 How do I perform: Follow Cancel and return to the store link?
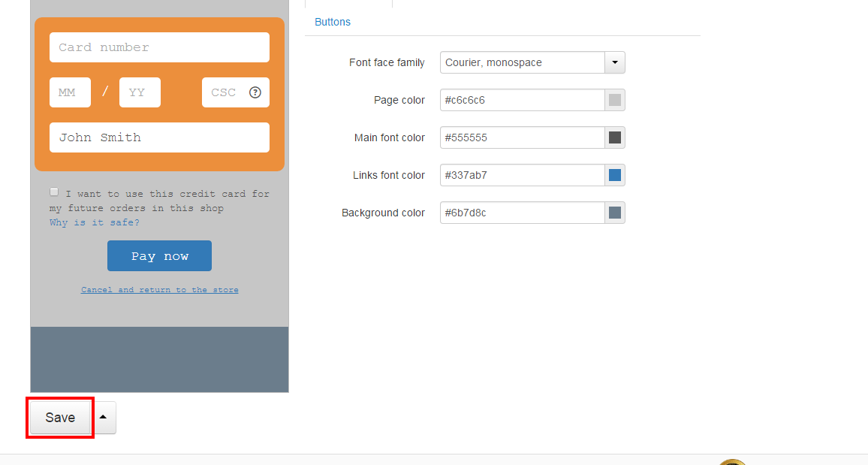tap(159, 289)
